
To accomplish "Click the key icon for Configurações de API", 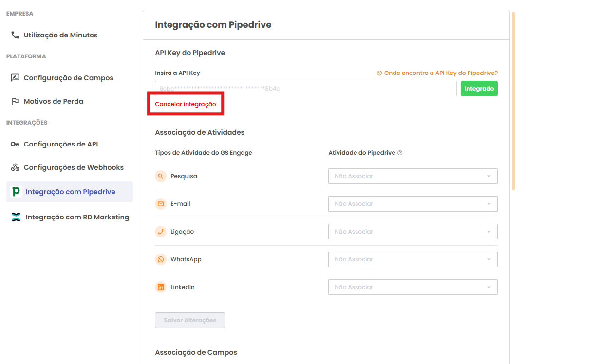I will (x=15, y=144).
